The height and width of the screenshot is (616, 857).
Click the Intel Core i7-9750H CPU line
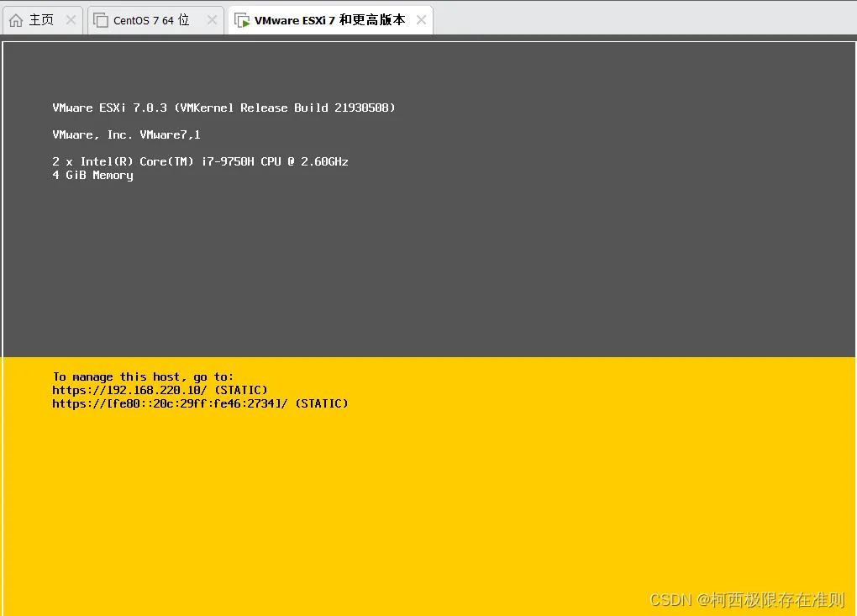[x=200, y=161]
